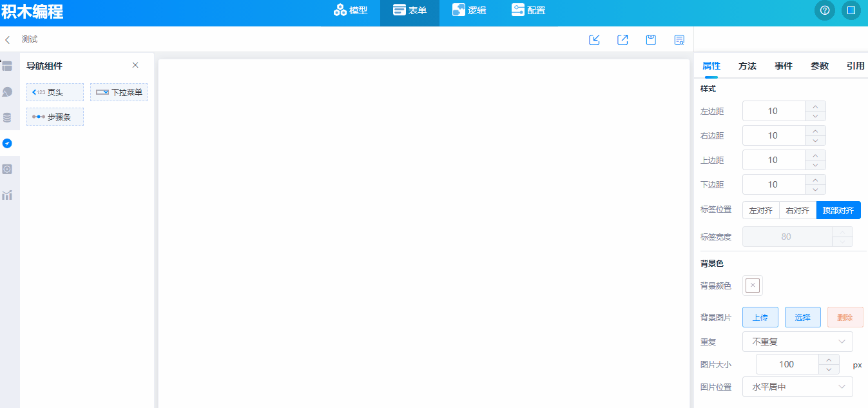Click the 右边距 value field
868x408 pixels.
pos(773,135)
